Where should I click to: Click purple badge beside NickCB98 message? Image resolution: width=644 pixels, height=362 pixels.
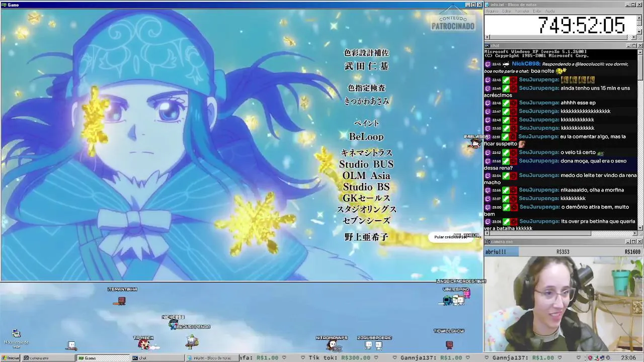click(x=488, y=64)
